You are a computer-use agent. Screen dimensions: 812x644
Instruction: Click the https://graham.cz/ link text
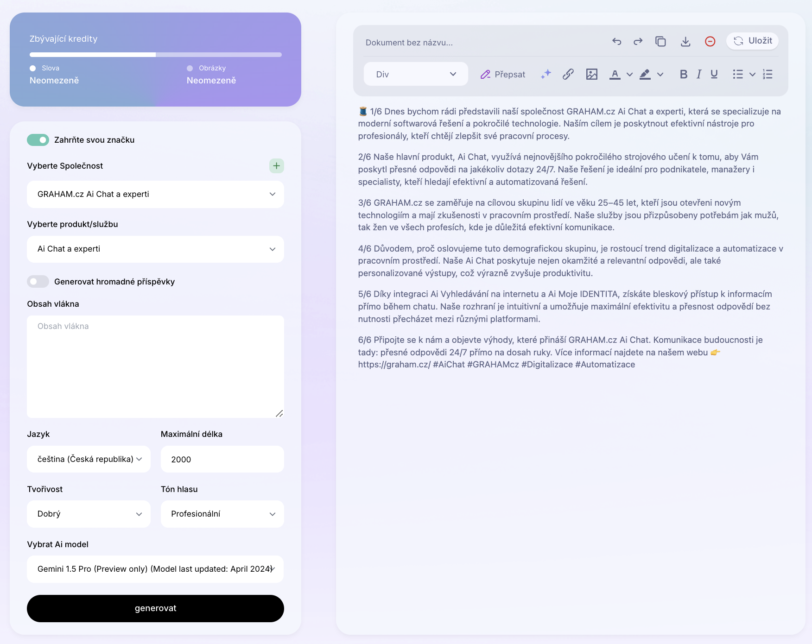(x=394, y=365)
